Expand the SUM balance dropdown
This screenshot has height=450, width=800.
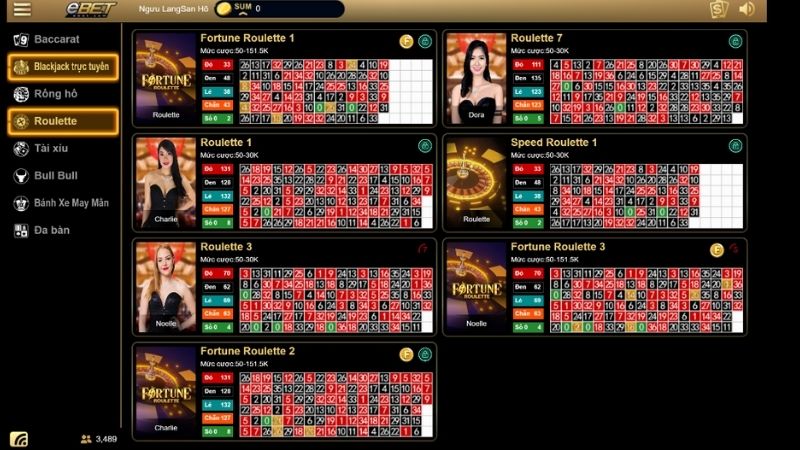click(243, 9)
